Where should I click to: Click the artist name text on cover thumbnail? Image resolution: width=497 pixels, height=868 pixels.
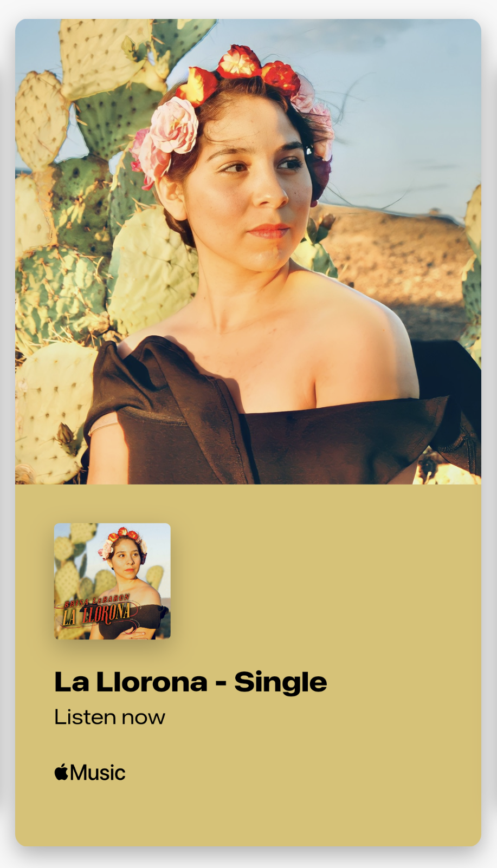[x=97, y=600]
